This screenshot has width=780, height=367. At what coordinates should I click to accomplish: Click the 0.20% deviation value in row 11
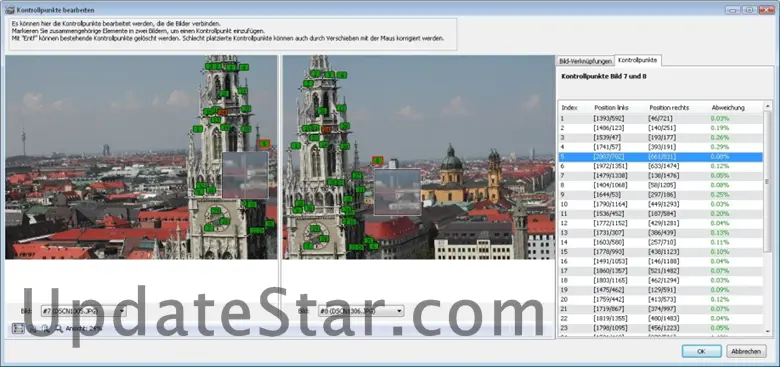(720, 214)
